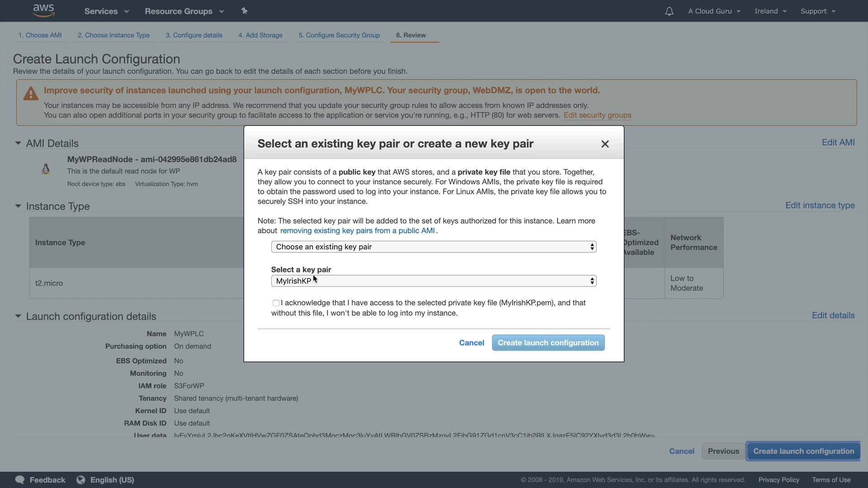Tick the private key acknowledgement checkbox
The height and width of the screenshot is (488, 868).
(276, 303)
